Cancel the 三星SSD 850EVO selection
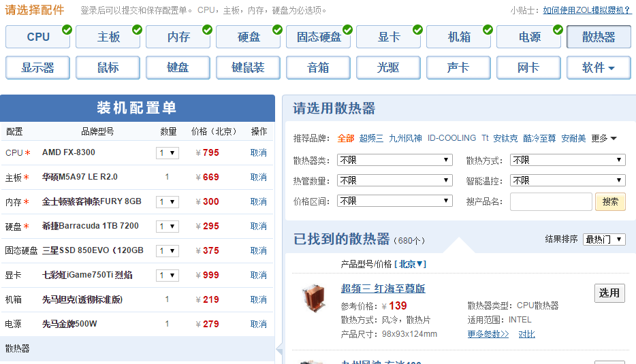636x364 pixels. tap(258, 251)
